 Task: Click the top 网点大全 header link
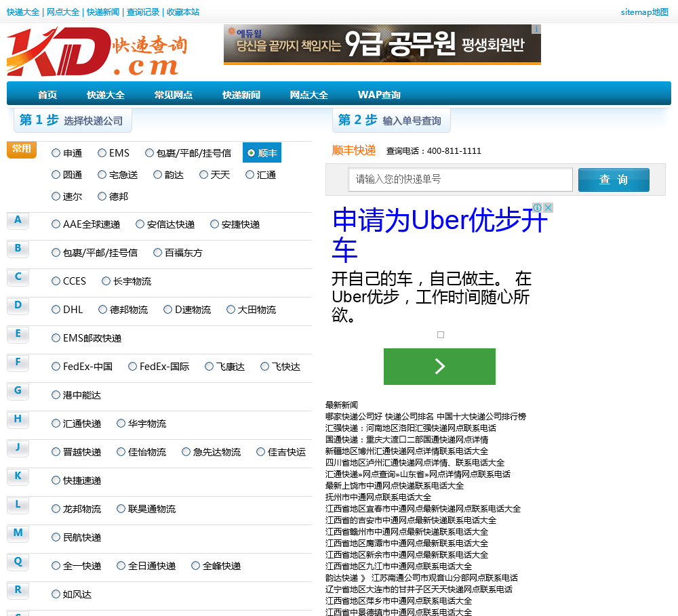point(63,12)
